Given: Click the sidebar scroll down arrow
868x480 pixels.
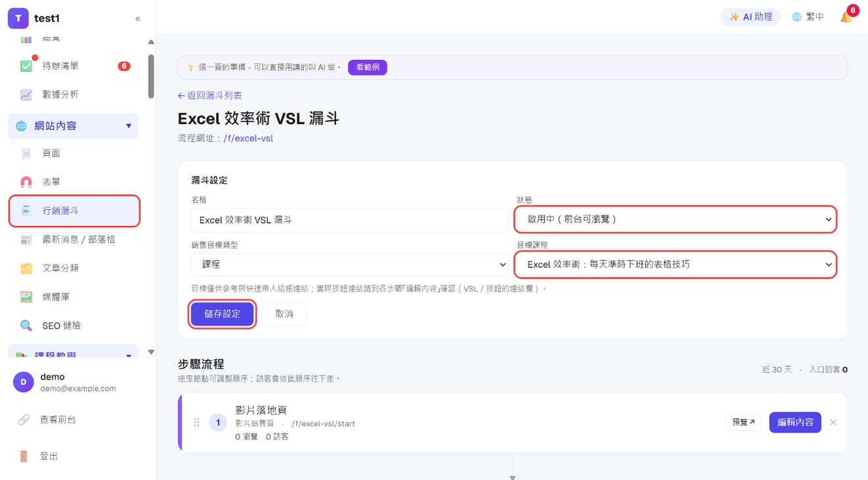Looking at the screenshot, I should tap(151, 352).
